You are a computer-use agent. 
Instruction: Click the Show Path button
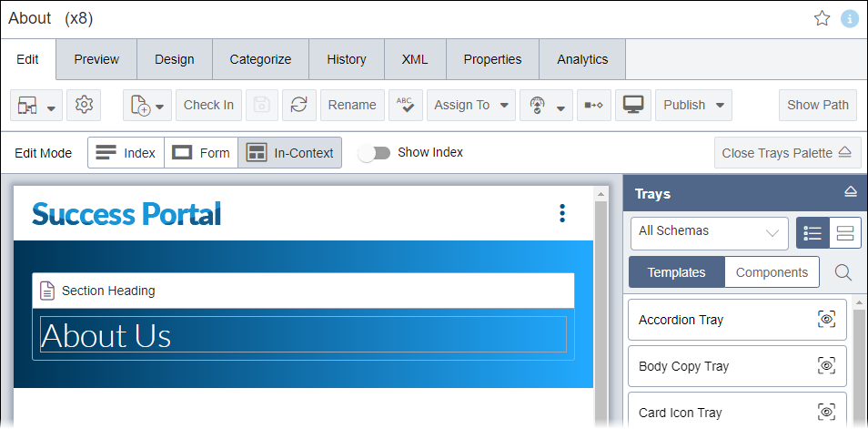click(x=818, y=105)
